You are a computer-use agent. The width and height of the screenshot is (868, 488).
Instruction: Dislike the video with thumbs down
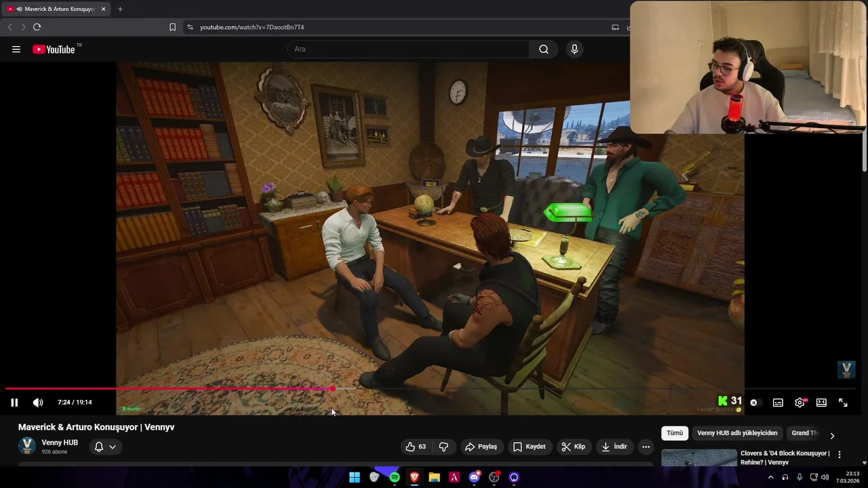(x=444, y=447)
